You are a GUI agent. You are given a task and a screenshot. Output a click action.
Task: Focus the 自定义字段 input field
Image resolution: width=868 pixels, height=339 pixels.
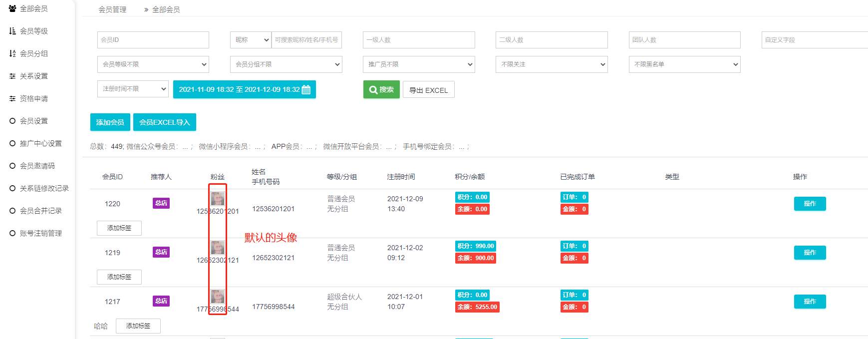(815, 40)
